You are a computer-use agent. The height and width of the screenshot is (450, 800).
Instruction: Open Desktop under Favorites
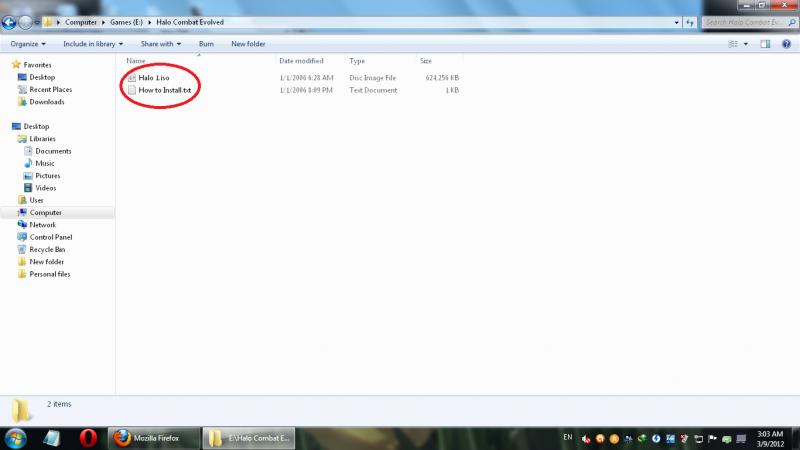click(x=42, y=77)
